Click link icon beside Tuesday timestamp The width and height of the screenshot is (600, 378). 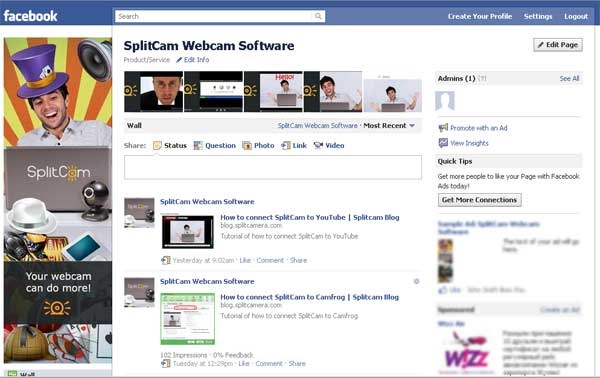coord(165,363)
